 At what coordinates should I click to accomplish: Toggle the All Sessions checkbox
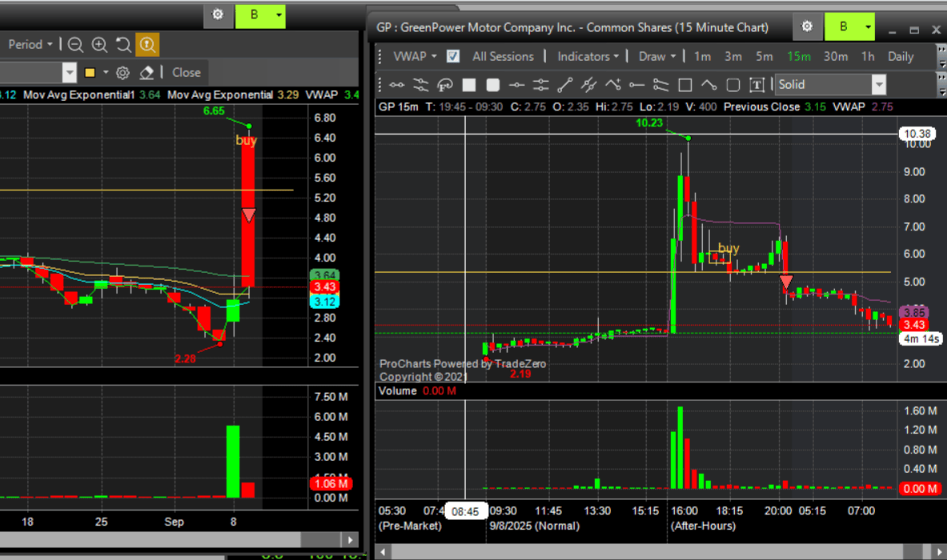[x=453, y=56]
